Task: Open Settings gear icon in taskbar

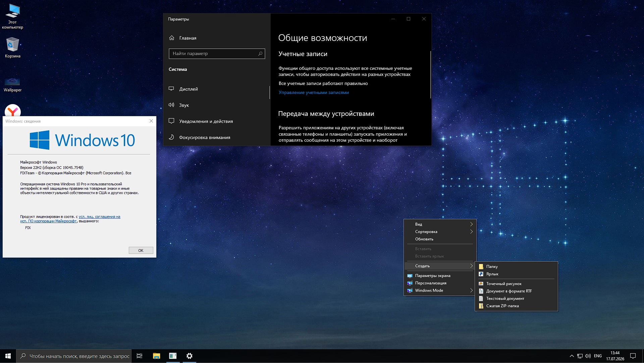Action: (x=190, y=356)
